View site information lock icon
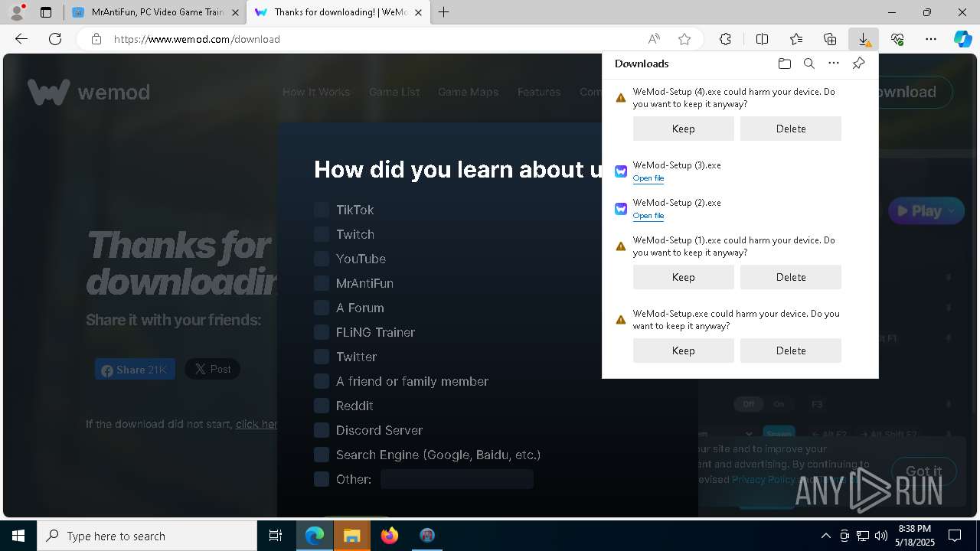This screenshot has height=551, width=980. (x=96, y=39)
